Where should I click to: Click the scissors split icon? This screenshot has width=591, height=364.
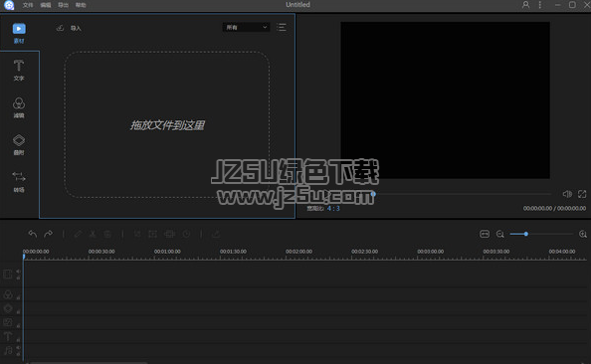(93, 234)
